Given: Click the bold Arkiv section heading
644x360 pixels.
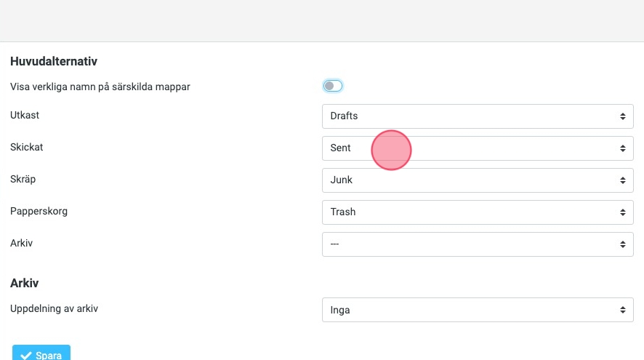Looking at the screenshot, I should (x=24, y=283).
